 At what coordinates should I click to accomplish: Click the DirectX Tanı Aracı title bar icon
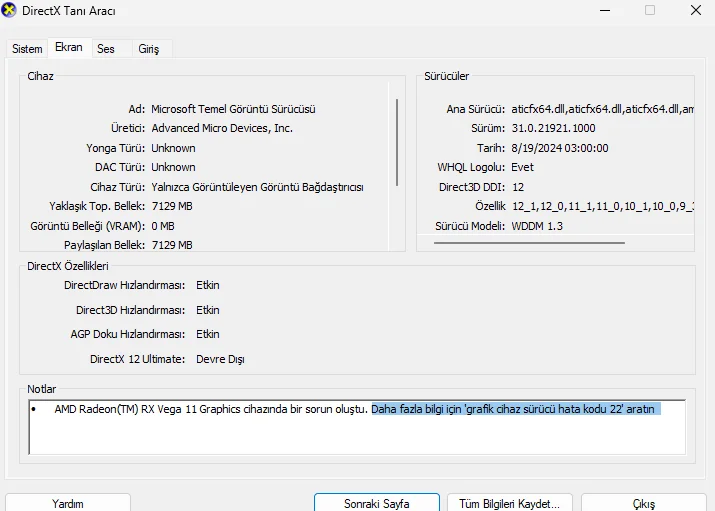click(9, 10)
